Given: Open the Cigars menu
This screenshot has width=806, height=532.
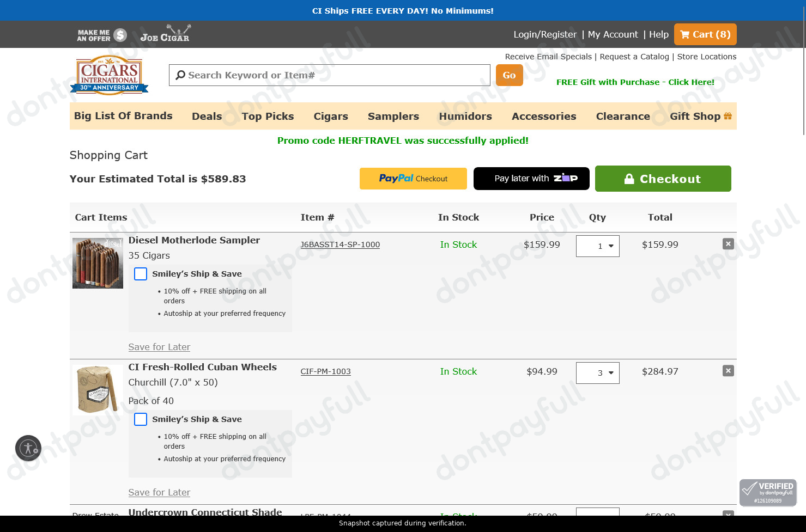Looking at the screenshot, I should point(331,116).
